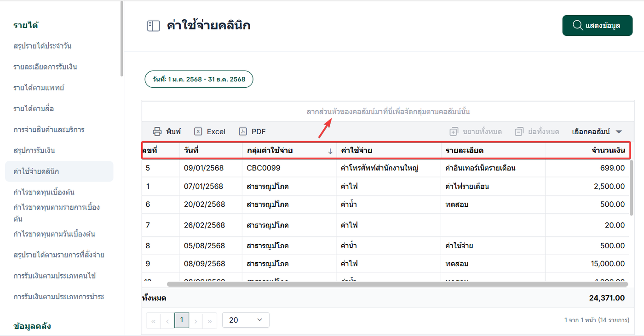Go to the previous page arrow
This screenshot has height=336, width=644.
coord(167,320)
